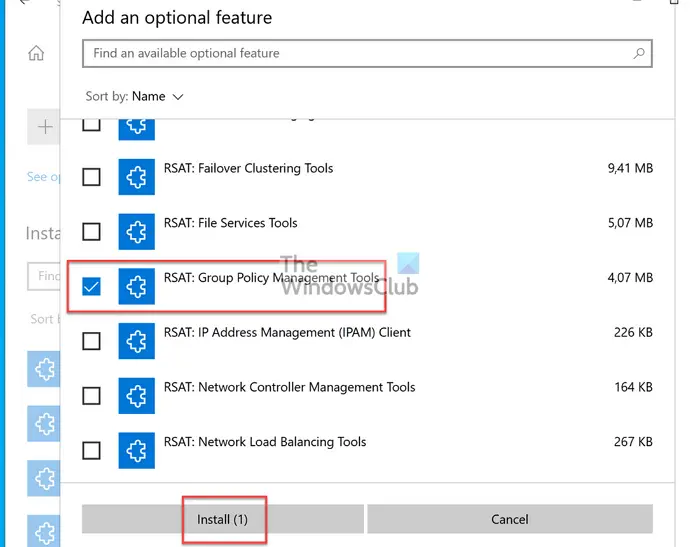This screenshot has width=700, height=547.
Task: Focus the Find an available optional feature field
Action: [367, 54]
